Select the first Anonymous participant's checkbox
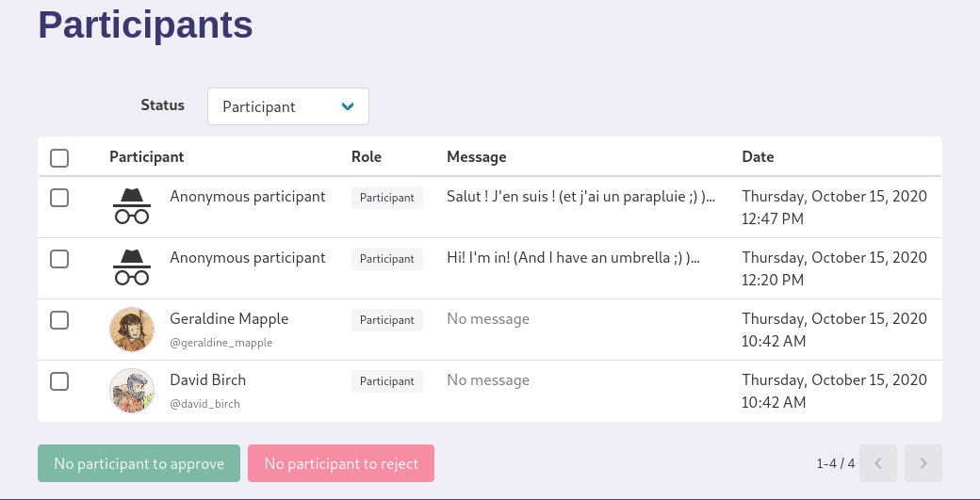The width and height of the screenshot is (980, 500). point(59,198)
